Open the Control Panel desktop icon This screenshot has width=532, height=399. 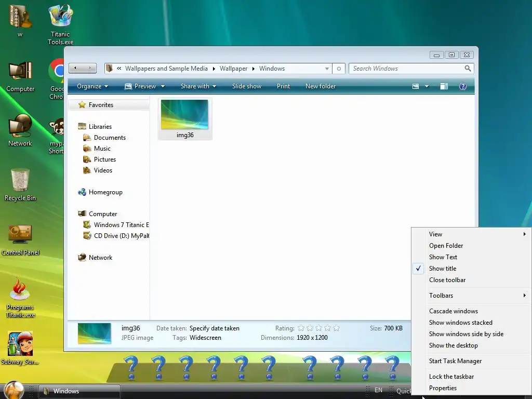tap(20, 240)
